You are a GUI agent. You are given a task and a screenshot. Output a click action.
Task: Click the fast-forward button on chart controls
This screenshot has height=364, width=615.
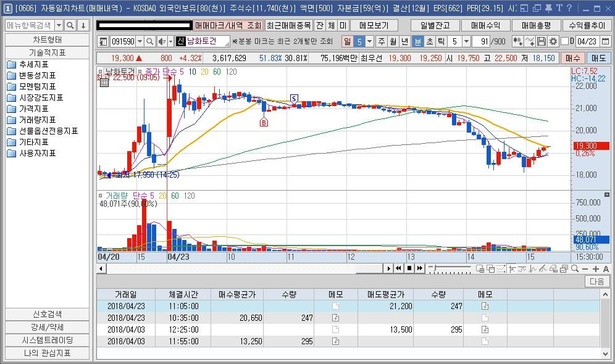[420, 268]
